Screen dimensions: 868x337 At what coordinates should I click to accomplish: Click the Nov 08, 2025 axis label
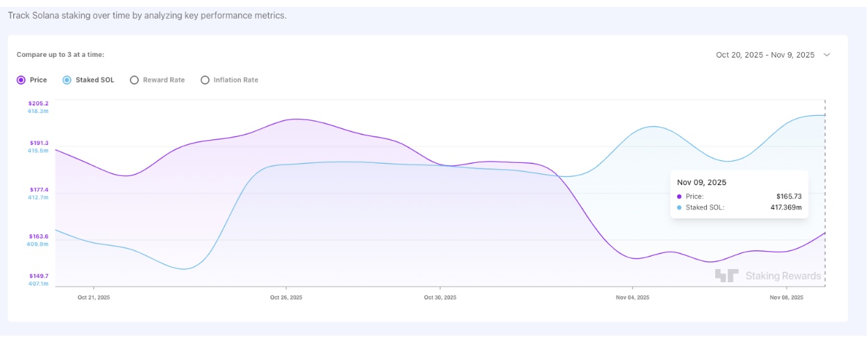(x=787, y=297)
